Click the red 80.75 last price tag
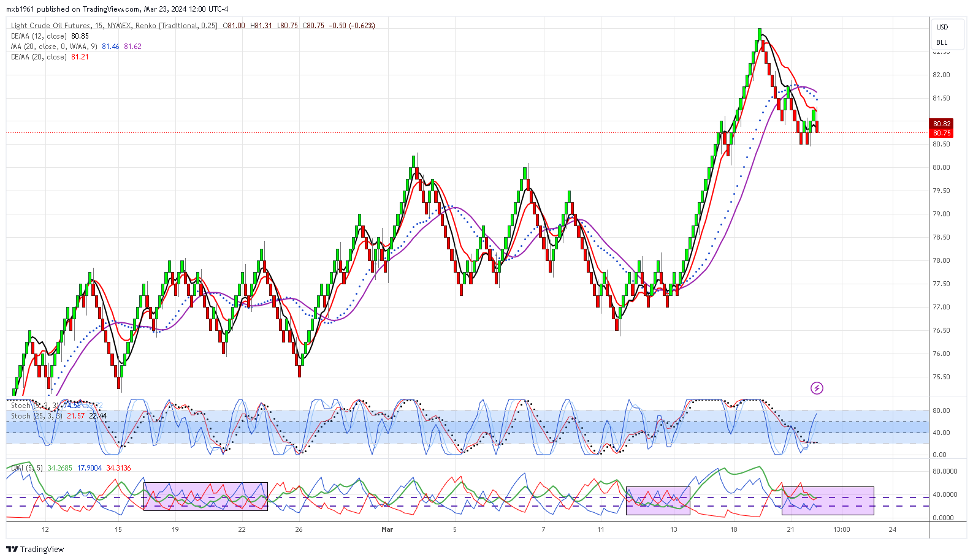Screen dimensions: 973x560 942,133
